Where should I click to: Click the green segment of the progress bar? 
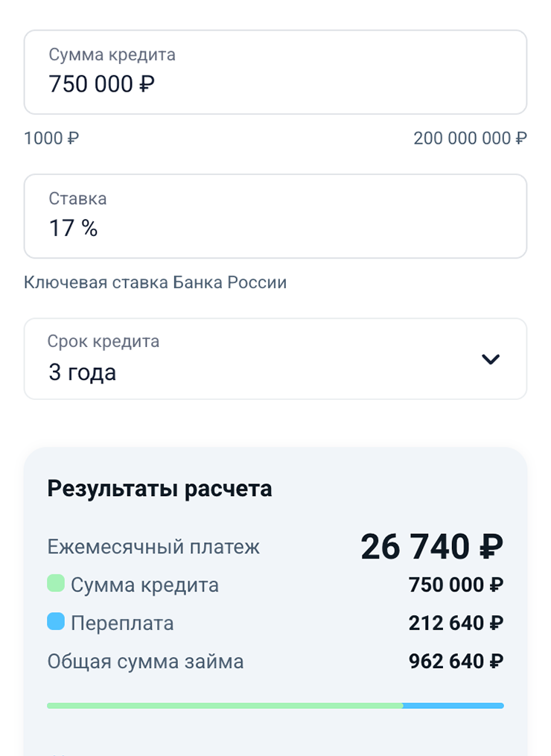223,705
